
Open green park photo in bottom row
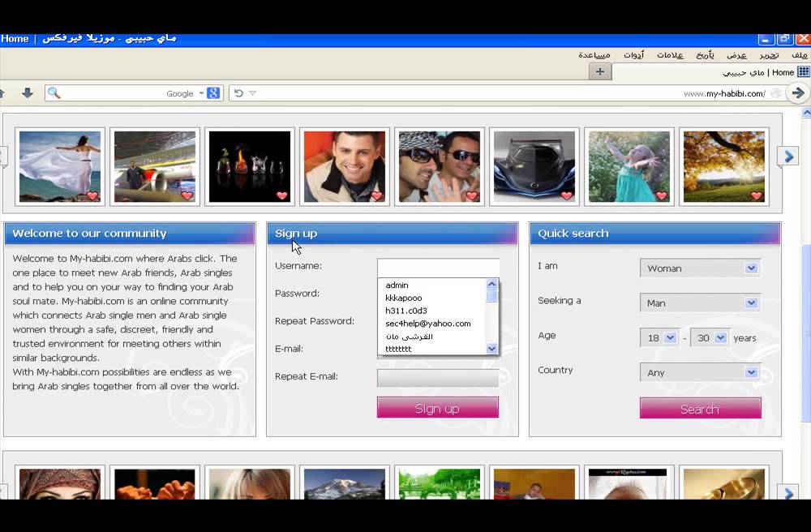coord(440,484)
